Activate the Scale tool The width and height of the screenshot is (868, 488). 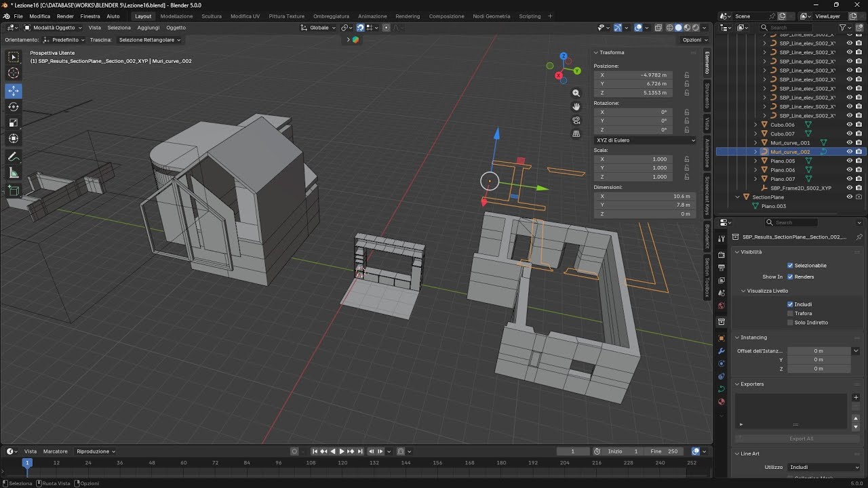click(14, 123)
